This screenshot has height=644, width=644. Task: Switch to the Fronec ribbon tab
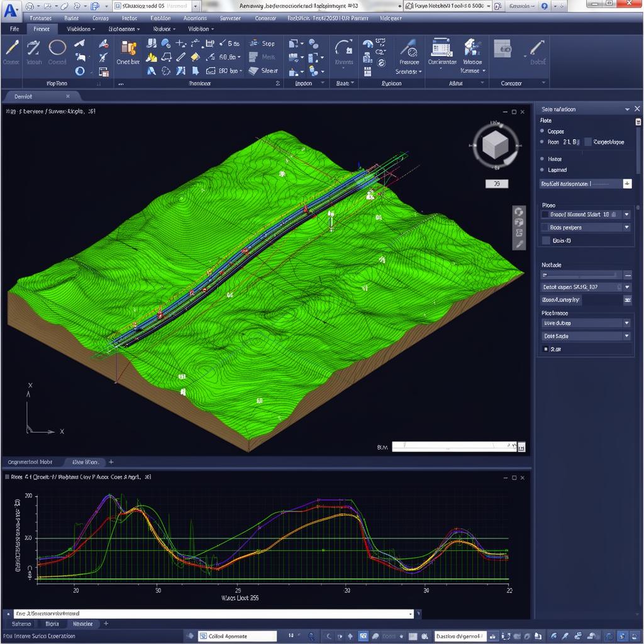(42, 29)
